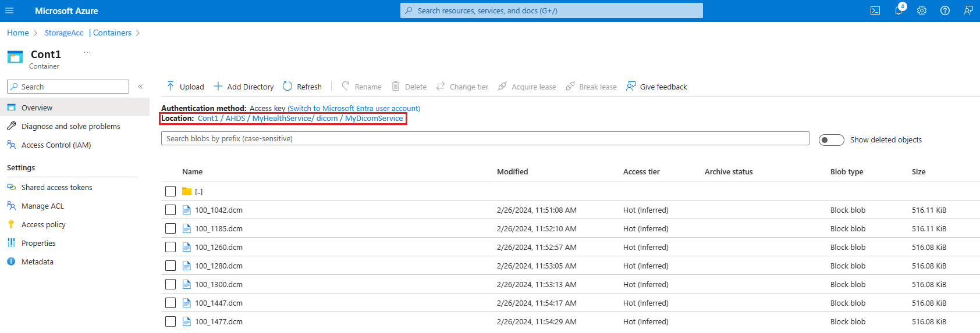Open the Access policy sidebar text
The height and width of the screenshot is (333, 980).
(x=44, y=224)
